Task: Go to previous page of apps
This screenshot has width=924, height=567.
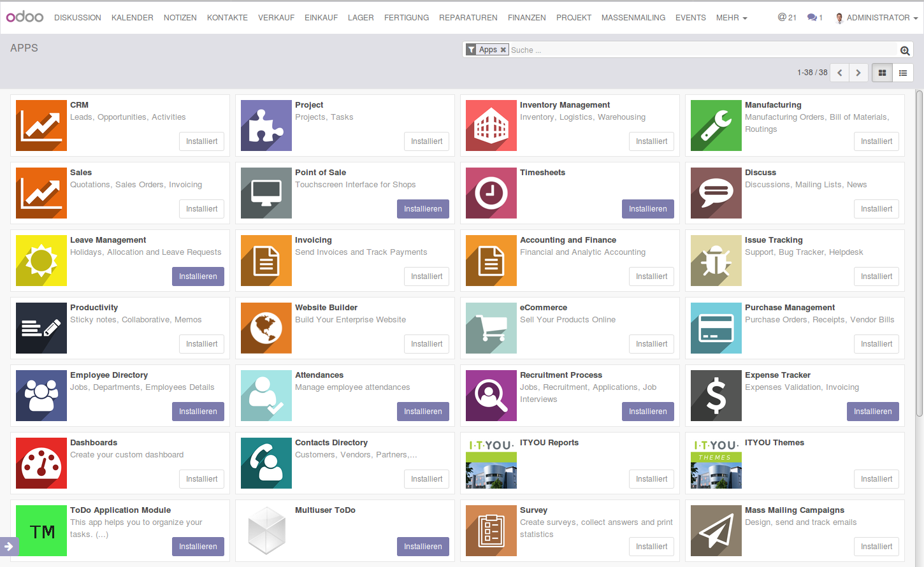Action: (x=840, y=73)
